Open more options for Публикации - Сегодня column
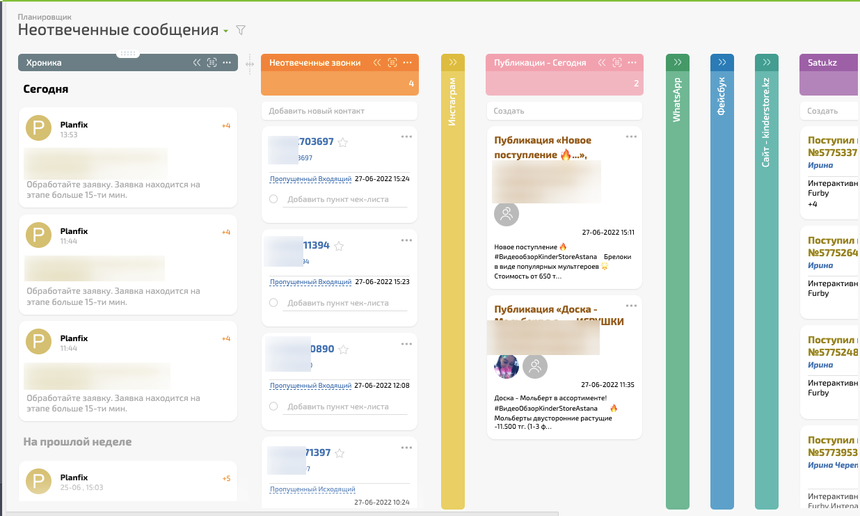The width and height of the screenshot is (860, 516). (633, 62)
